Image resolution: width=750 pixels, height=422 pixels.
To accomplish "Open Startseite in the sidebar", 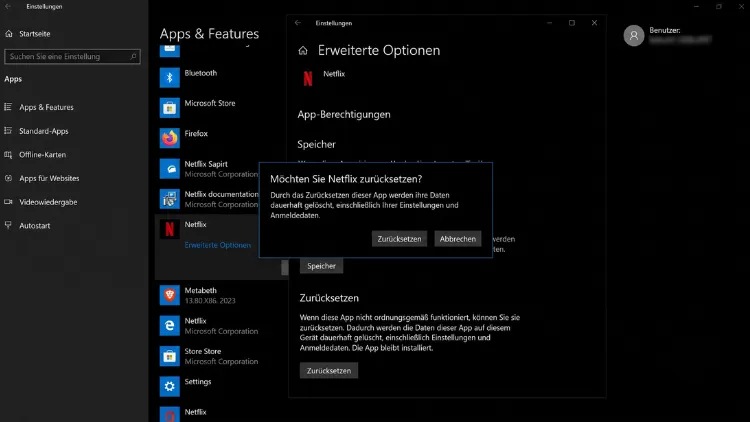I will point(34,34).
